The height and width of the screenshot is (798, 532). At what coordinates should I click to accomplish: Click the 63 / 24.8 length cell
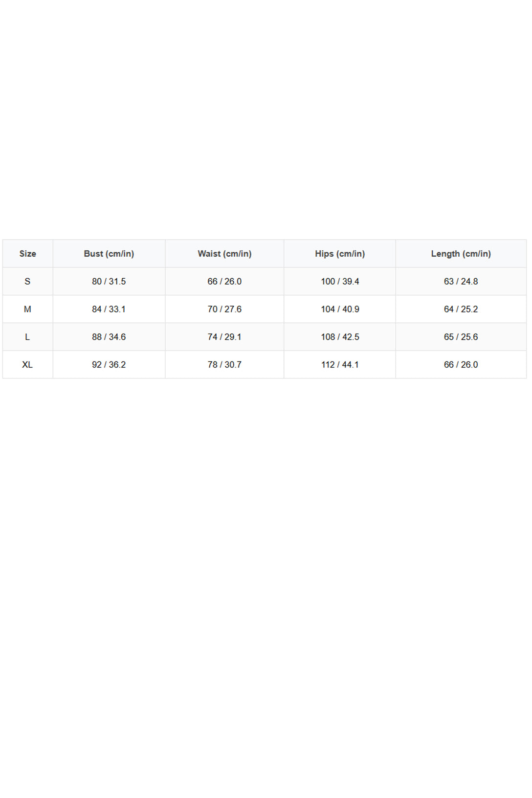(461, 281)
